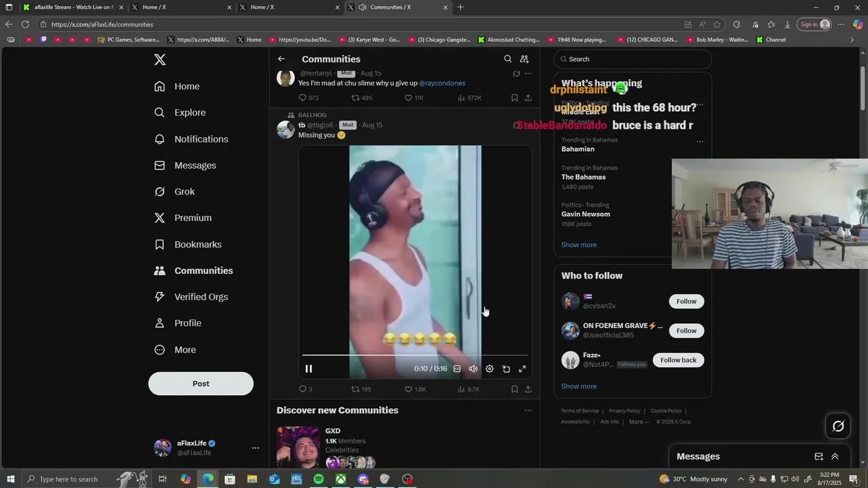Enter fullscreen video mode
The height and width of the screenshot is (488, 868).
(x=522, y=369)
